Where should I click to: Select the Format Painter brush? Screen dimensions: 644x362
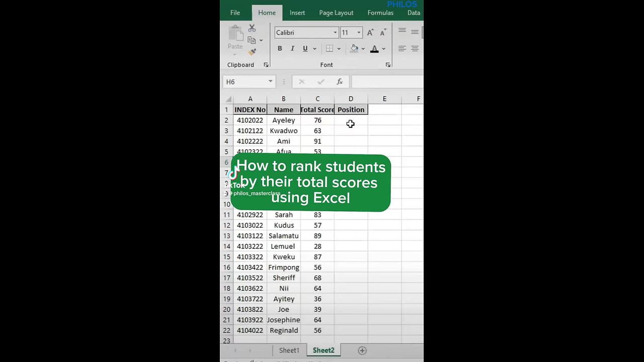tap(252, 51)
